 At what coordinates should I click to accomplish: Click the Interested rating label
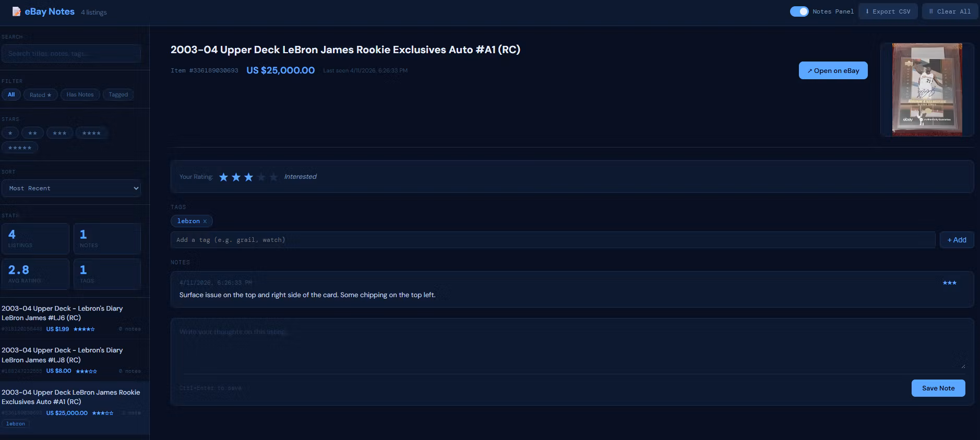[x=300, y=177]
